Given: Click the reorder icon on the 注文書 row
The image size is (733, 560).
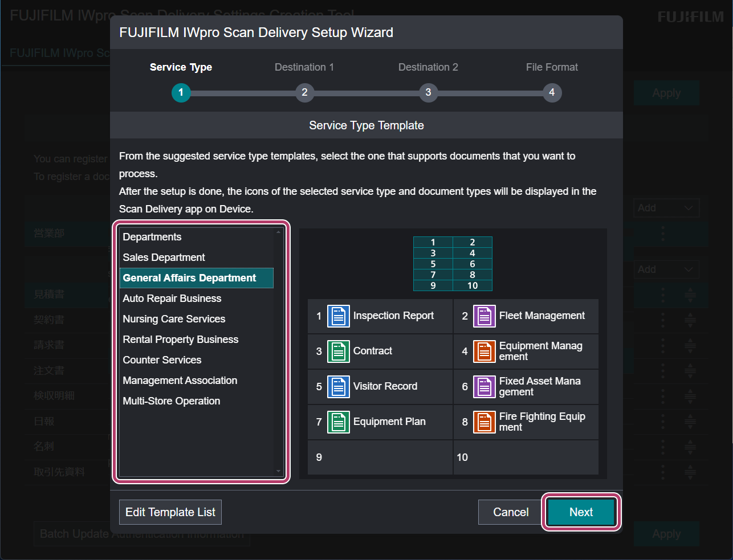Looking at the screenshot, I should pos(690,370).
